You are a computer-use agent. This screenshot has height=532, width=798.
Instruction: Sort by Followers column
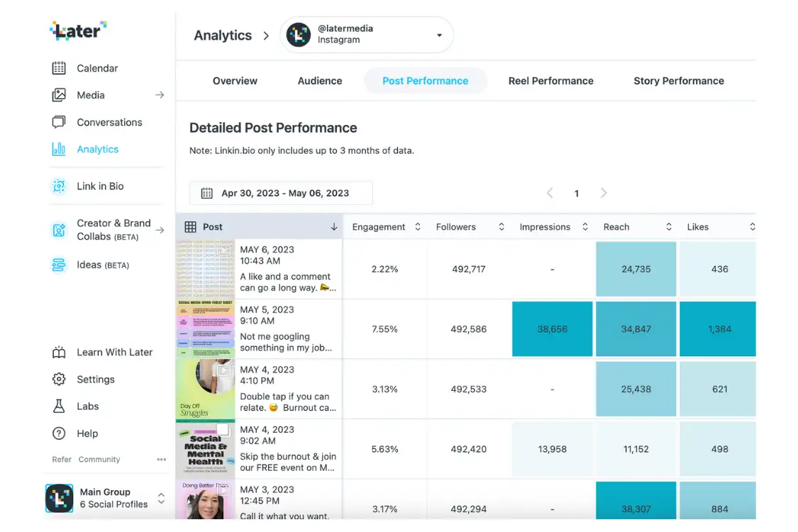pos(501,227)
